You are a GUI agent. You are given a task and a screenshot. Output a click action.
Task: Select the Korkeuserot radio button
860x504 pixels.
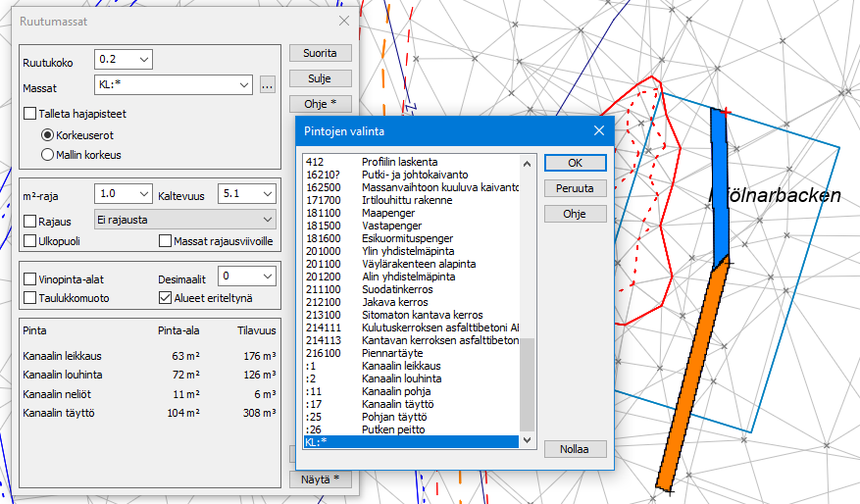click(47, 133)
